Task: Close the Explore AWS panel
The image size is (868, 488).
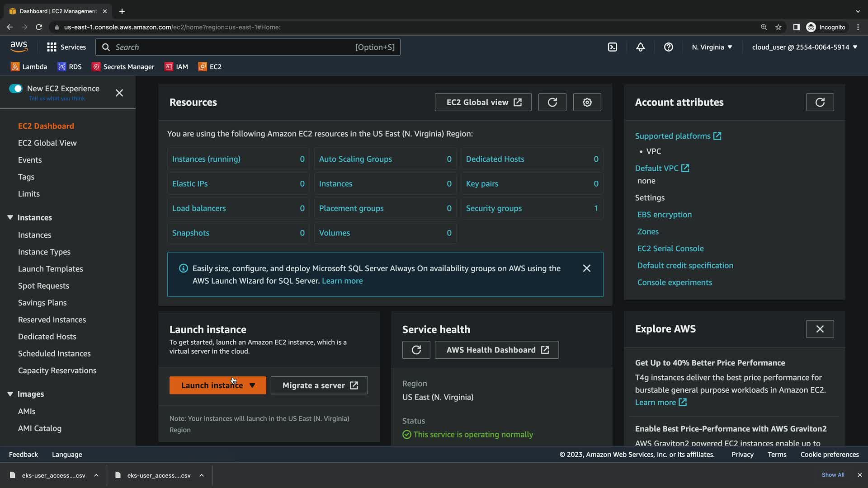Action: coord(819,329)
